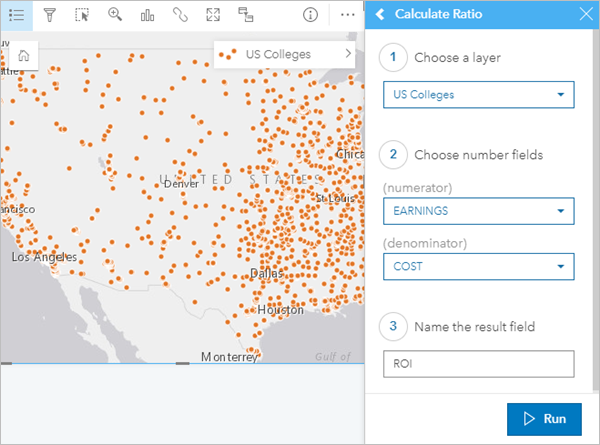This screenshot has width=600, height=445.
Task: Show map card info icon
Action: coord(310,15)
